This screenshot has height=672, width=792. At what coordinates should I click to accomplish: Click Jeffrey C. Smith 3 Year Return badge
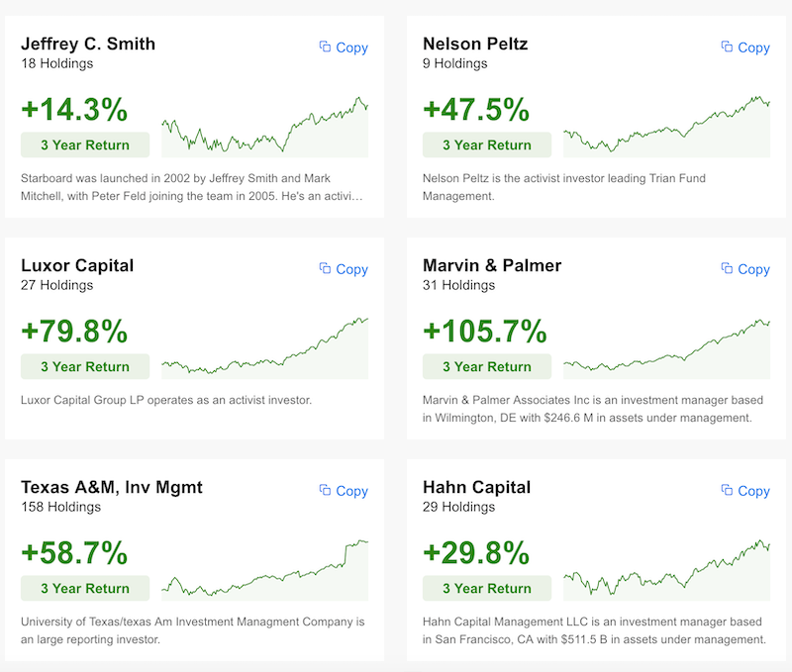(85, 144)
